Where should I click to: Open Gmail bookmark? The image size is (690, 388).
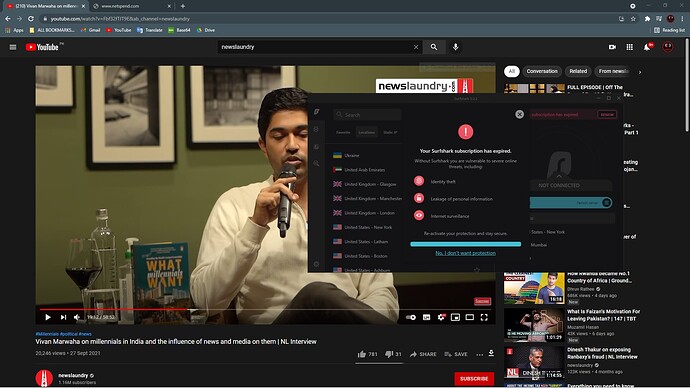[91, 30]
